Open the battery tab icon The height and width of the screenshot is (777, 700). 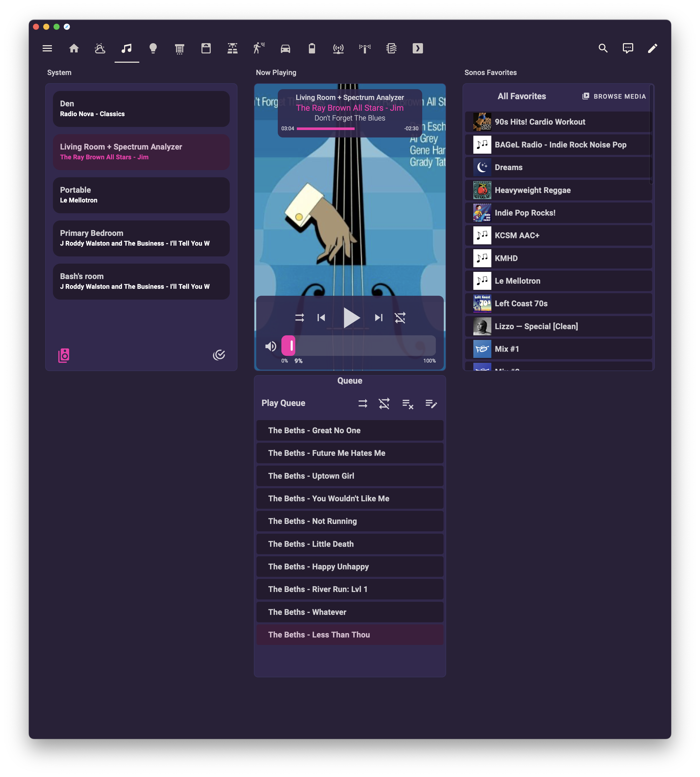[x=312, y=49]
